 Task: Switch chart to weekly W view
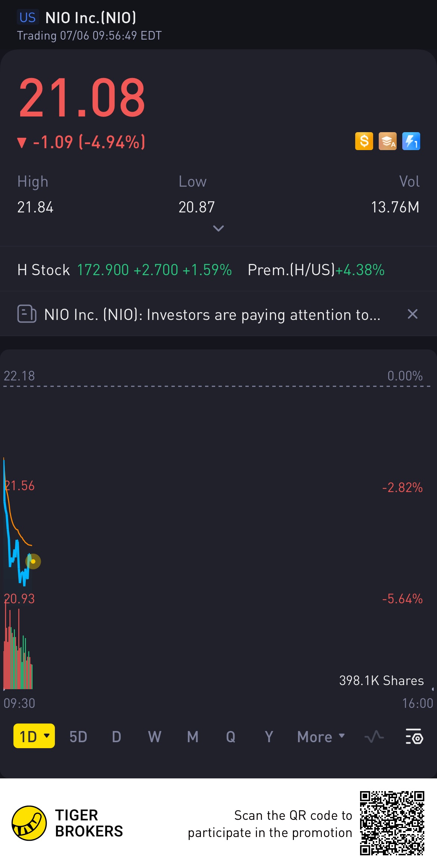(x=155, y=737)
